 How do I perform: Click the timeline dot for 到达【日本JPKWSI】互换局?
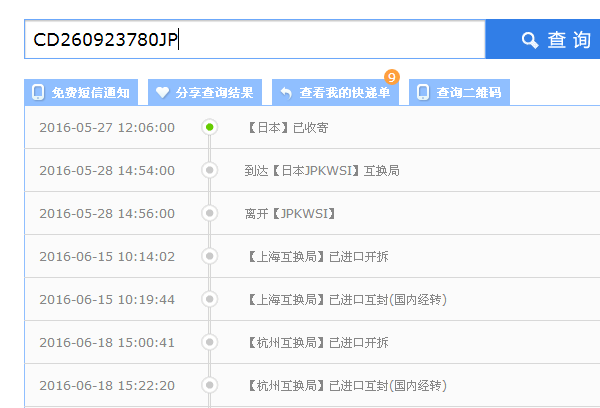point(210,170)
